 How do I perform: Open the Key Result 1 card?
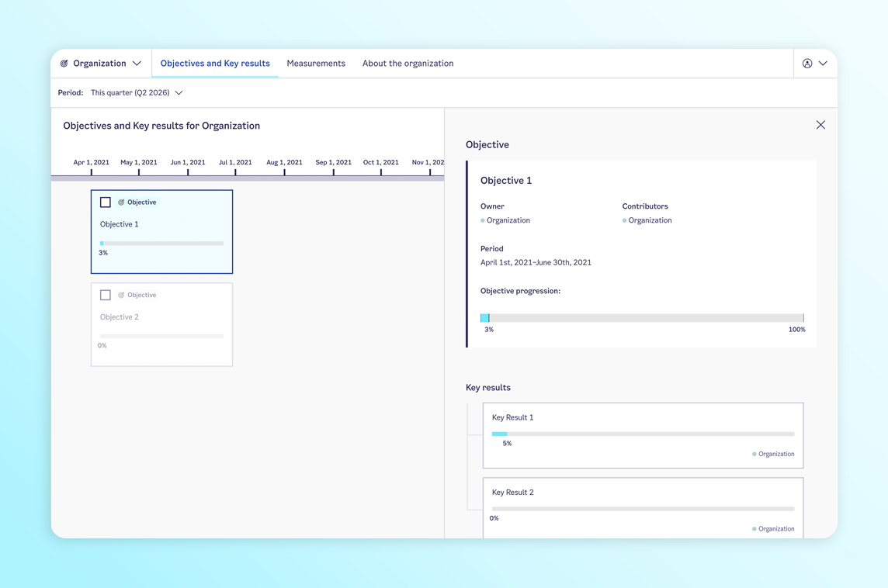[x=643, y=434]
